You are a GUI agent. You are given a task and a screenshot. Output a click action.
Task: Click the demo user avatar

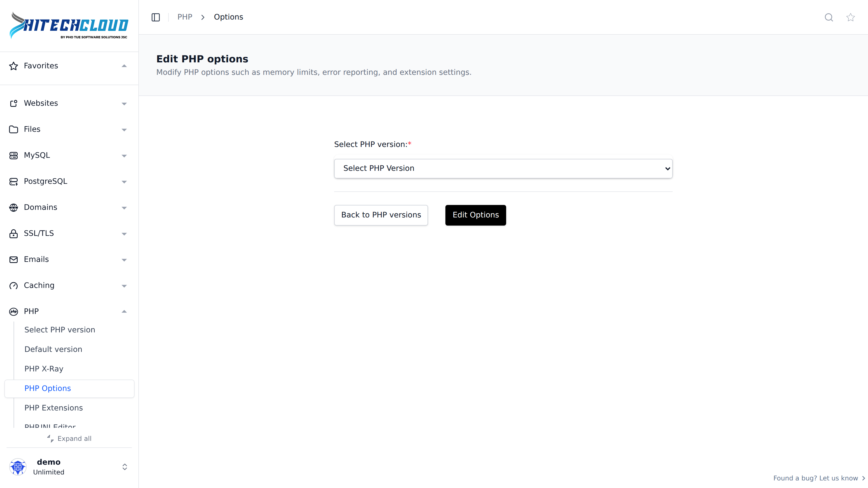pyautogui.click(x=18, y=467)
